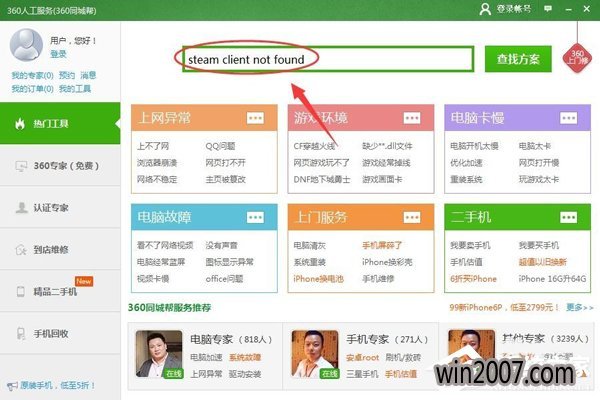The width and height of the screenshot is (600, 400).
Task: Open 我的工具 link
Action: click(x=75, y=89)
